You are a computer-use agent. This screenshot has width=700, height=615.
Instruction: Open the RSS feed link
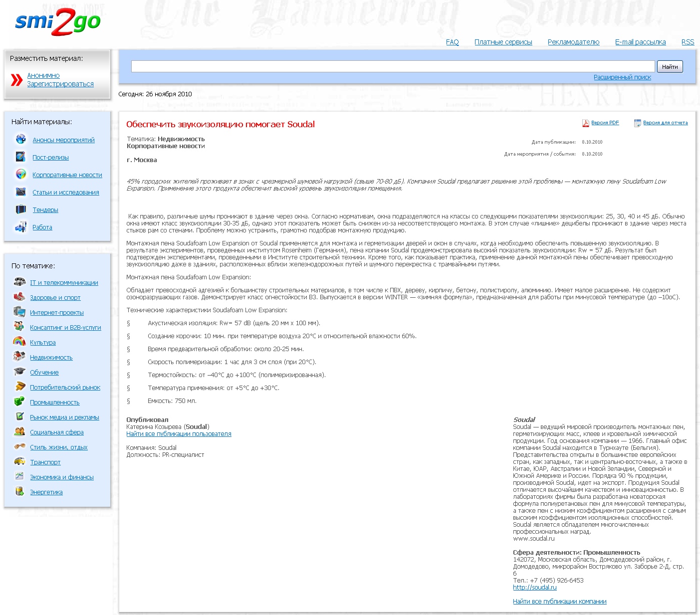click(x=688, y=42)
